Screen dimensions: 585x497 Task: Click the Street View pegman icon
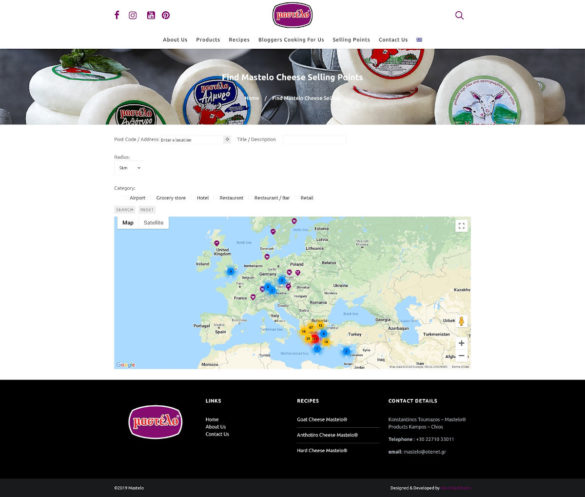pos(462,321)
